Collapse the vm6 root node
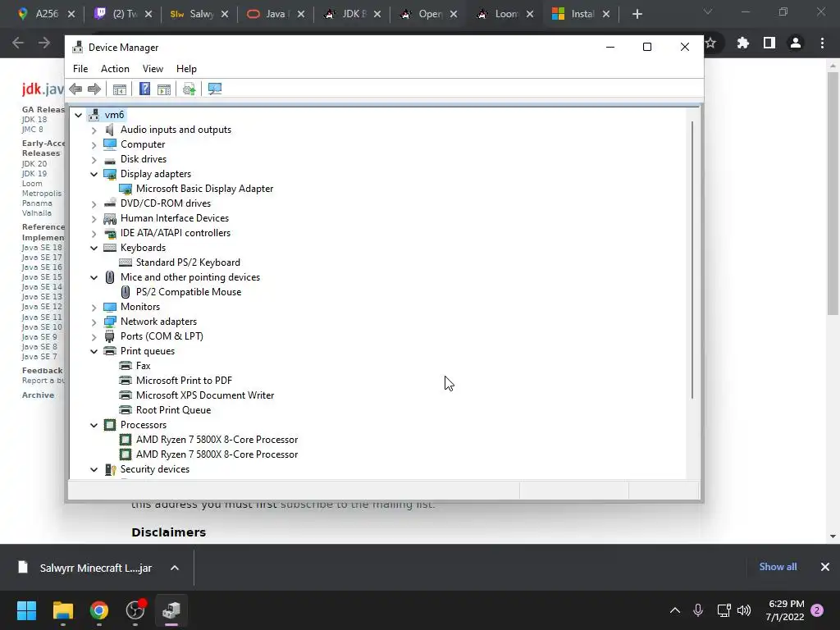The height and width of the screenshot is (630, 840). coord(78,115)
